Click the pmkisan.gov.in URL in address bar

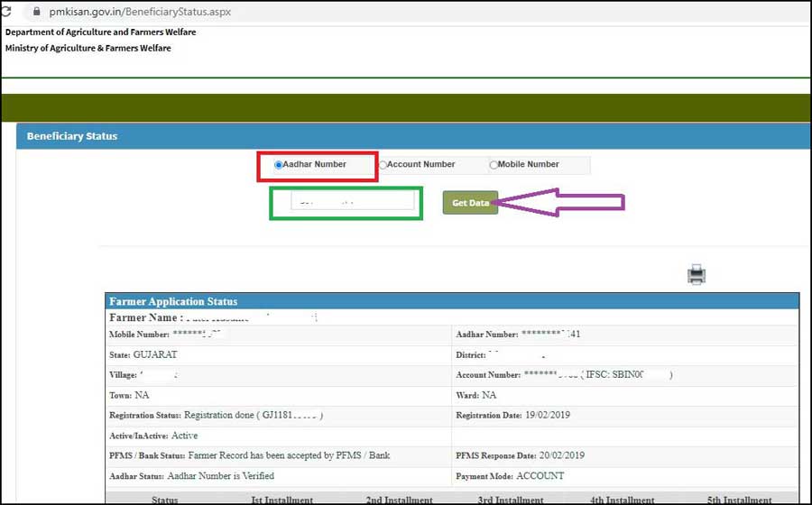tap(140, 12)
